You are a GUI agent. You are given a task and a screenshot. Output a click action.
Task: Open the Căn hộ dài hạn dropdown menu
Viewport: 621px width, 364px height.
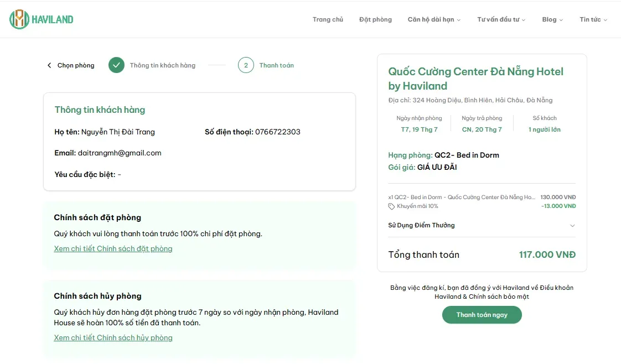tap(434, 19)
